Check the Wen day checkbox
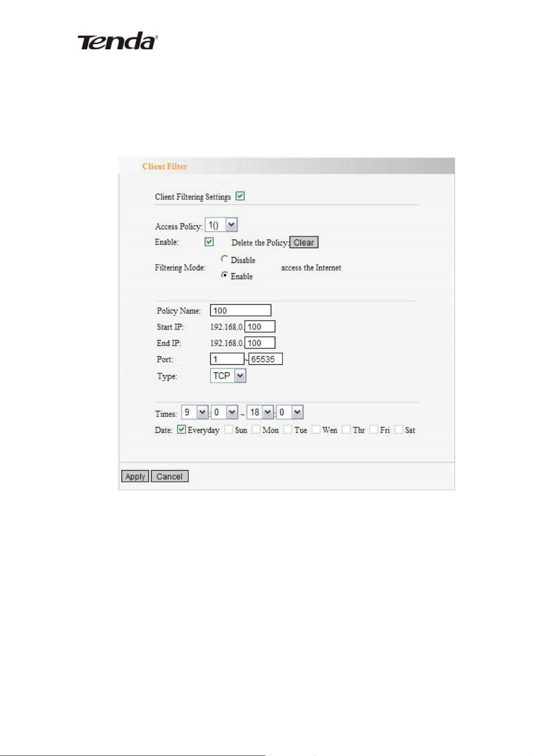 tap(316, 429)
